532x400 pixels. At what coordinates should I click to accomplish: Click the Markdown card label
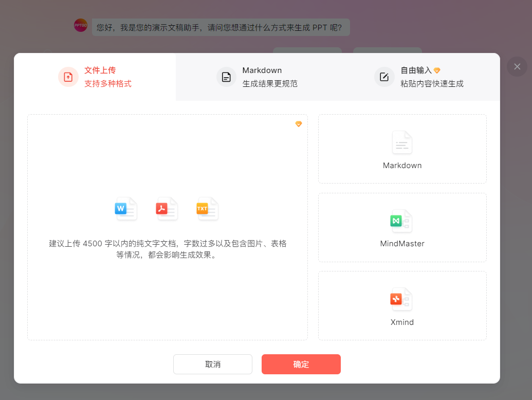[402, 166]
